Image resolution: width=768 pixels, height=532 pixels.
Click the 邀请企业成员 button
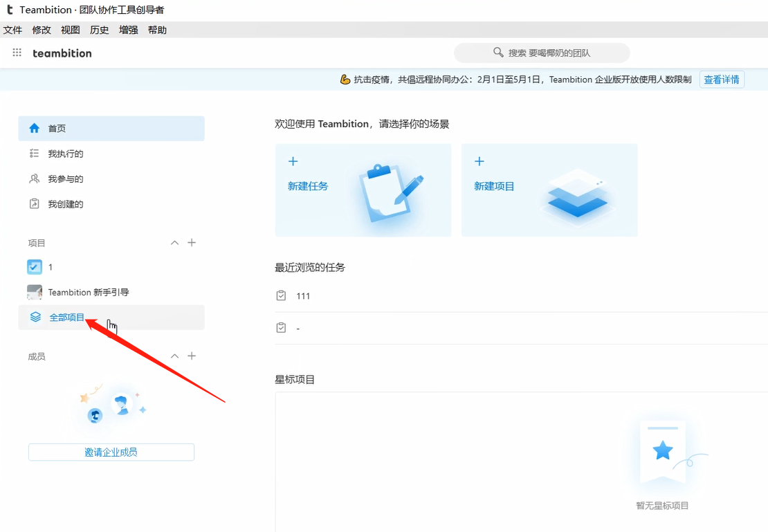(111, 452)
